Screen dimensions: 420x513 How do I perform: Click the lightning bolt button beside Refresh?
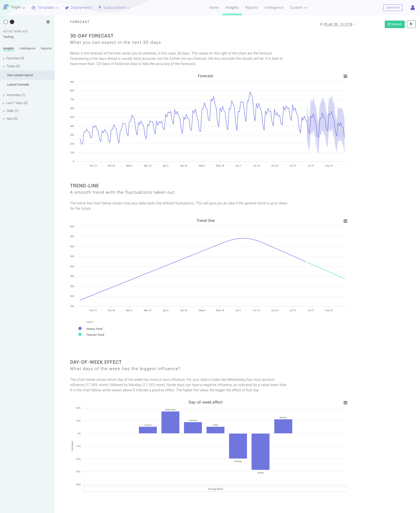[x=411, y=24]
